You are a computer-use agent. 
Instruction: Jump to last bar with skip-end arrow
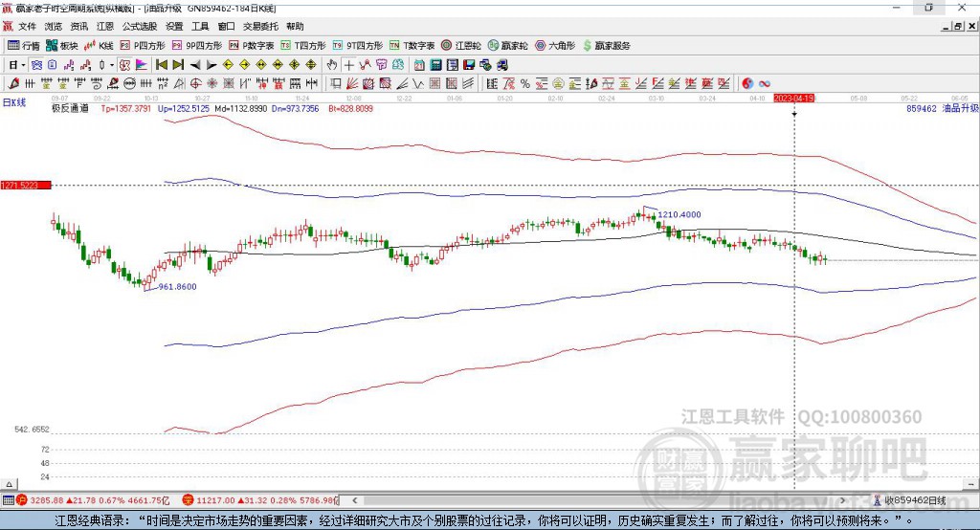[x=178, y=65]
